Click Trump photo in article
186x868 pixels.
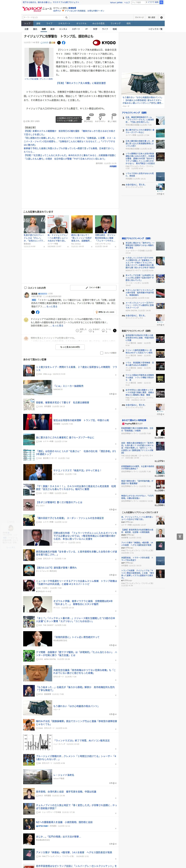pos(39,63)
